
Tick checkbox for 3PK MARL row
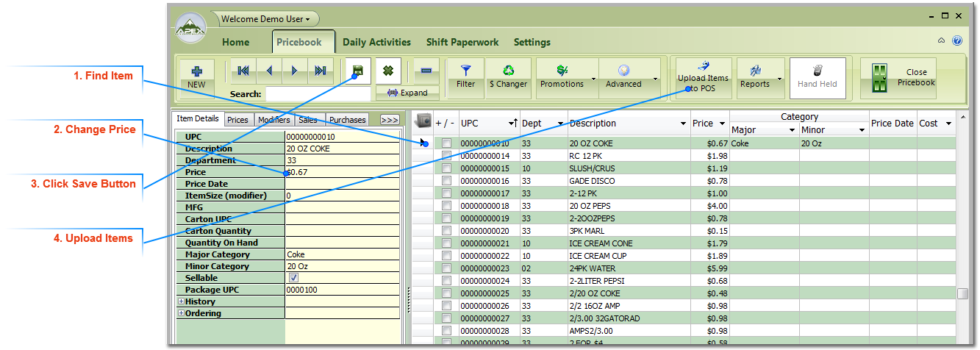[x=446, y=231]
